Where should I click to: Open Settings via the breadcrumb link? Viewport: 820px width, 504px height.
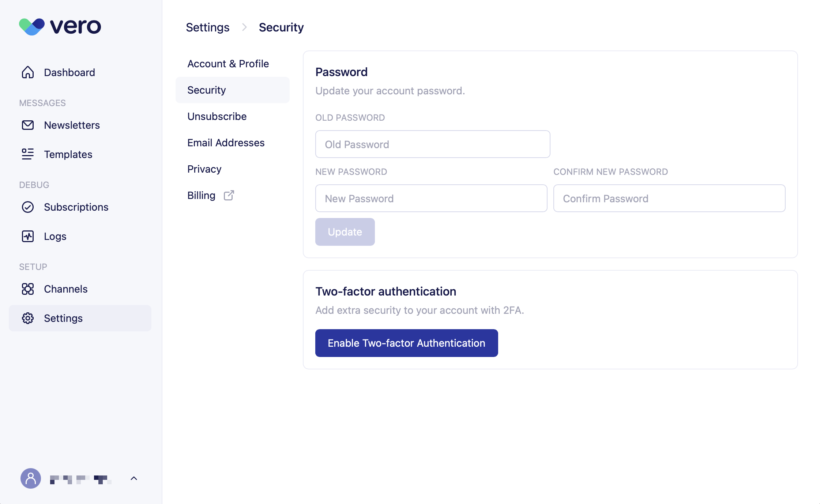point(207,27)
